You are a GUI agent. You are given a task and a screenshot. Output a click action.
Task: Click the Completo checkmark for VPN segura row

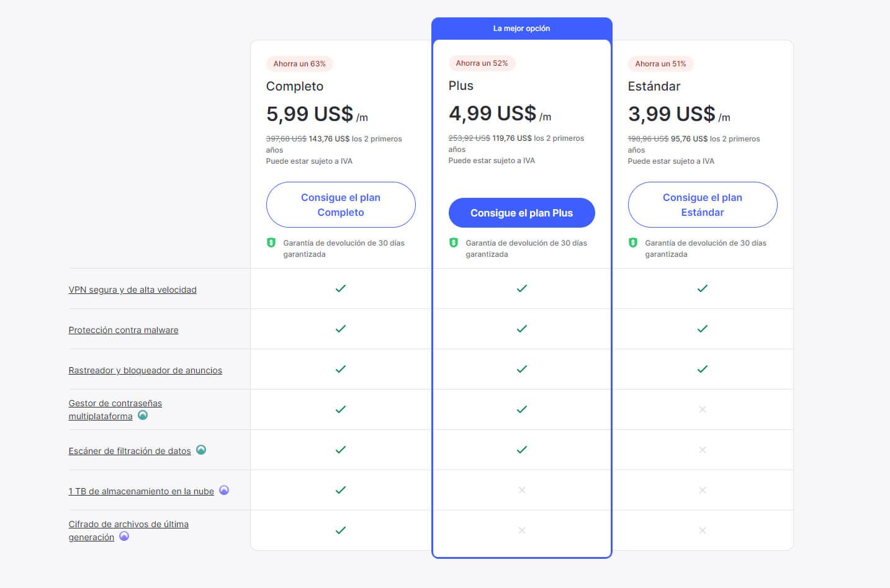[341, 288]
